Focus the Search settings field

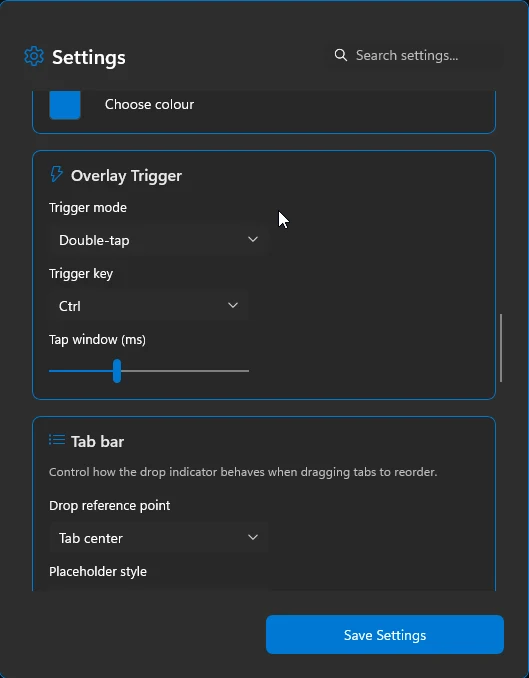coord(414,55)
